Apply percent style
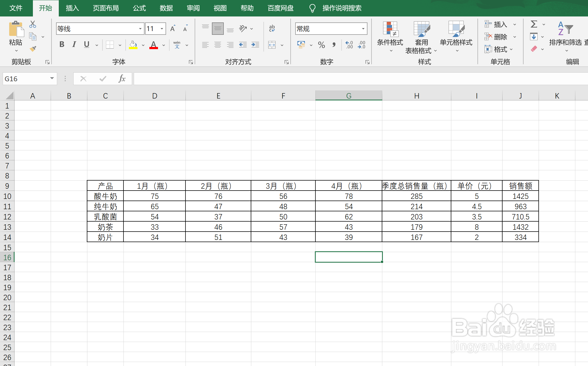 pos(321,45)
